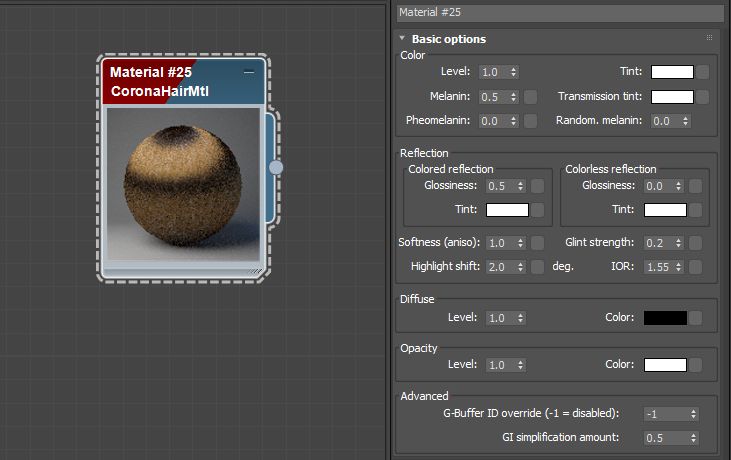
Task: Click the Material #25 name field
Action: 560,13
